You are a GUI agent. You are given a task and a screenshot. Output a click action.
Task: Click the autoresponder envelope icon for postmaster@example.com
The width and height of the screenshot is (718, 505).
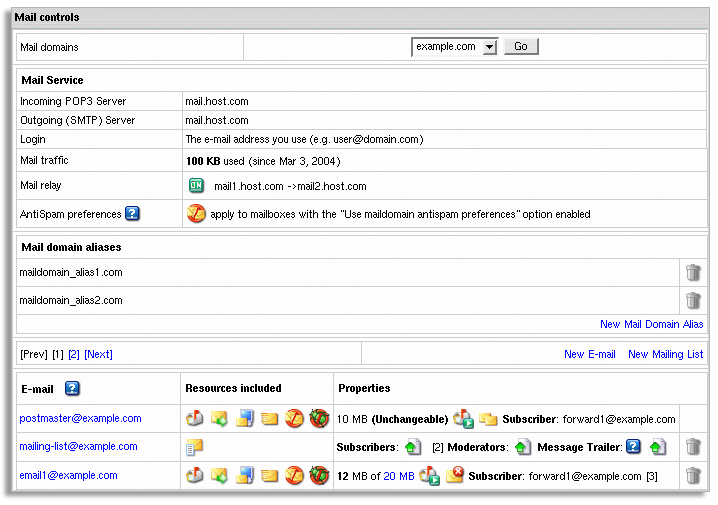coord(269,418)
